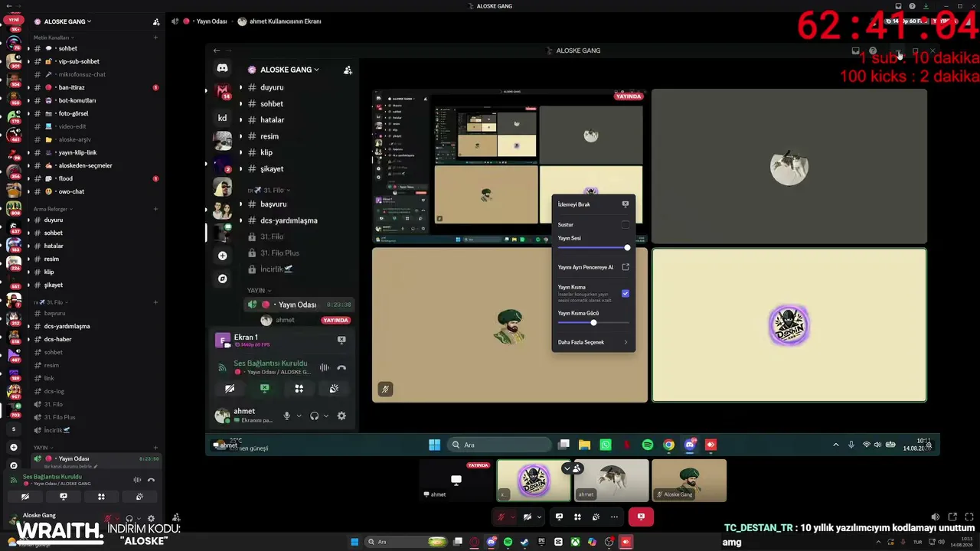Open more options ellipsis in call controls
980x551 pixels.
tap(614, 517)
